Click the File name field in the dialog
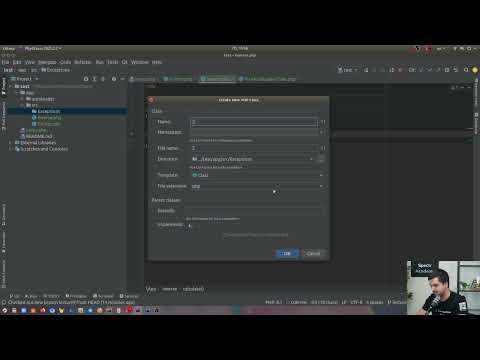 point(254,148)
